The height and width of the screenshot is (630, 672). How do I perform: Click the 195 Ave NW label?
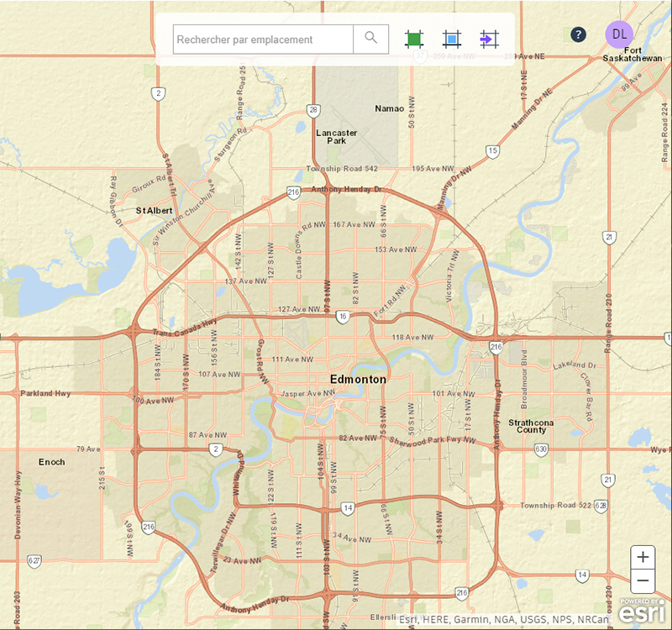[x=433, y=169]
